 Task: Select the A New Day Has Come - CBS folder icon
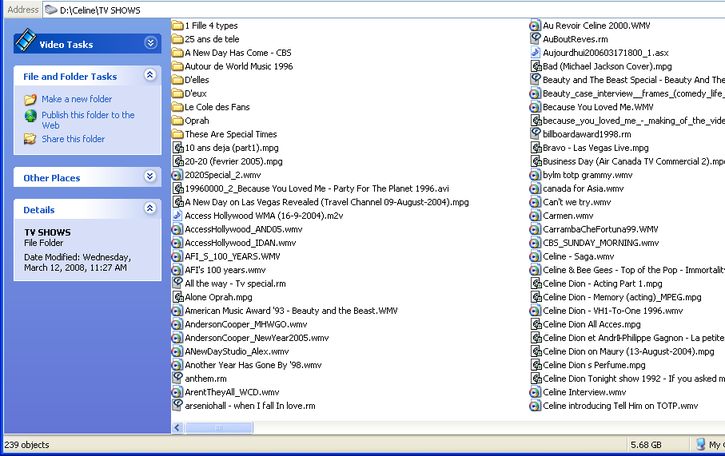178,53
